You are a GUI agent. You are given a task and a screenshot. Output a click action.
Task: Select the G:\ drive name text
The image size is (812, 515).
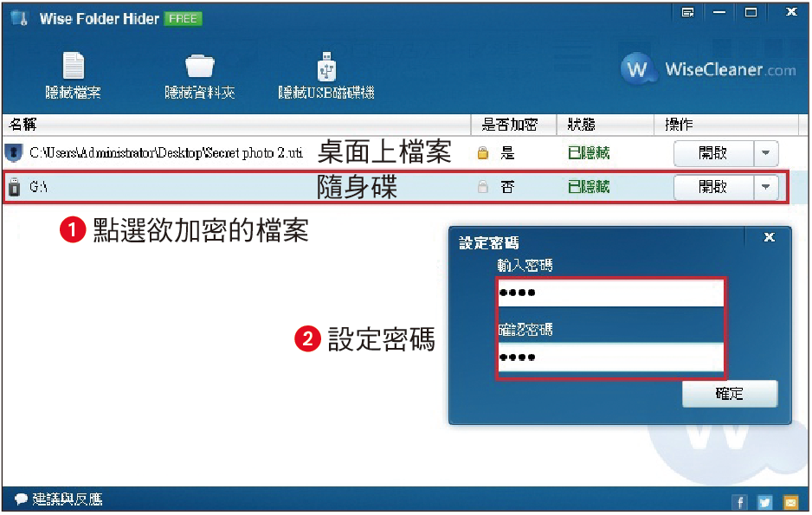[38, 187]
